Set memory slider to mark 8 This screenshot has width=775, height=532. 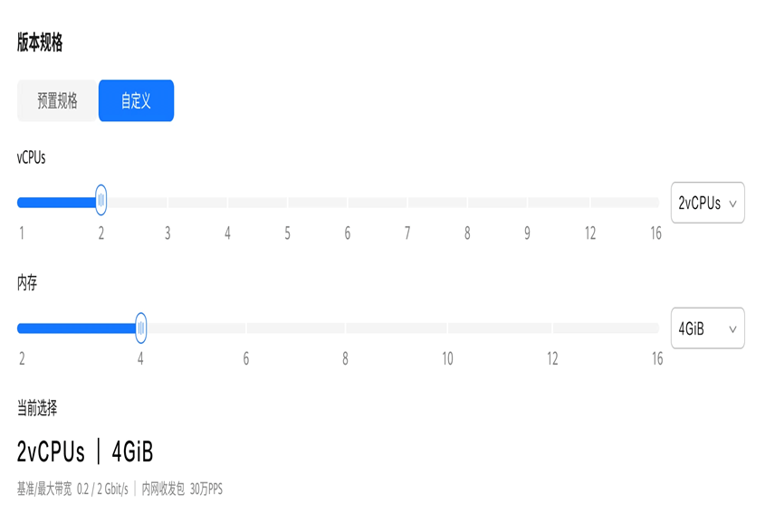[345, 328]
